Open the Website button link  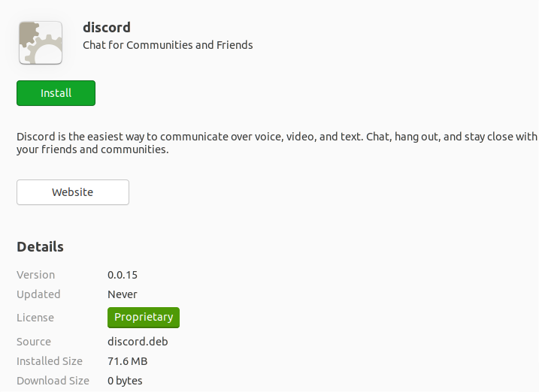[73, 192]
